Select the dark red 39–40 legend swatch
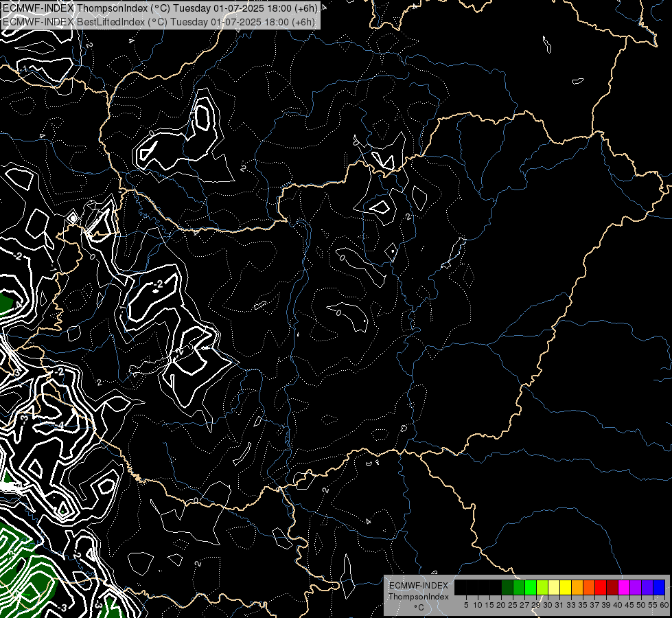 click(612, 587)
